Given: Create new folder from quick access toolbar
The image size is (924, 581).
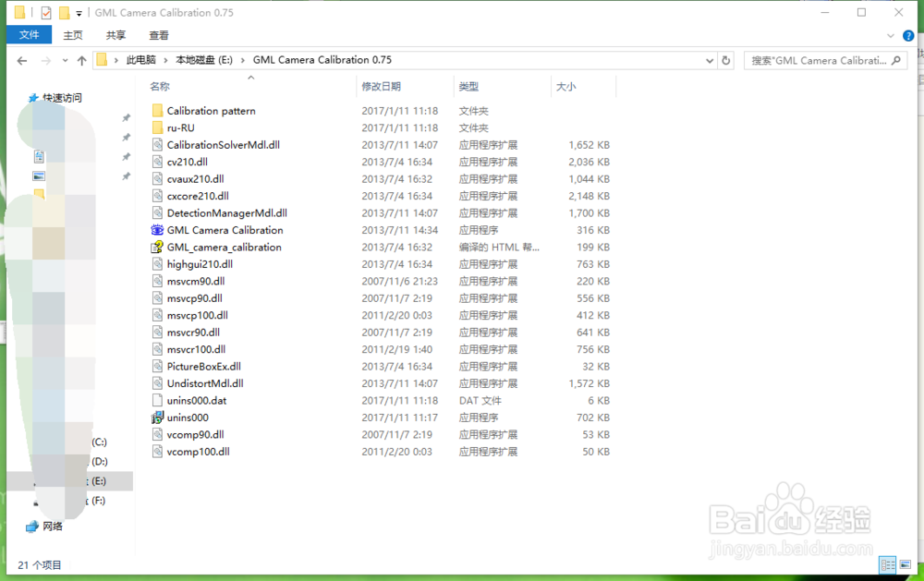Looking at the screenshot, I should 64,12.
